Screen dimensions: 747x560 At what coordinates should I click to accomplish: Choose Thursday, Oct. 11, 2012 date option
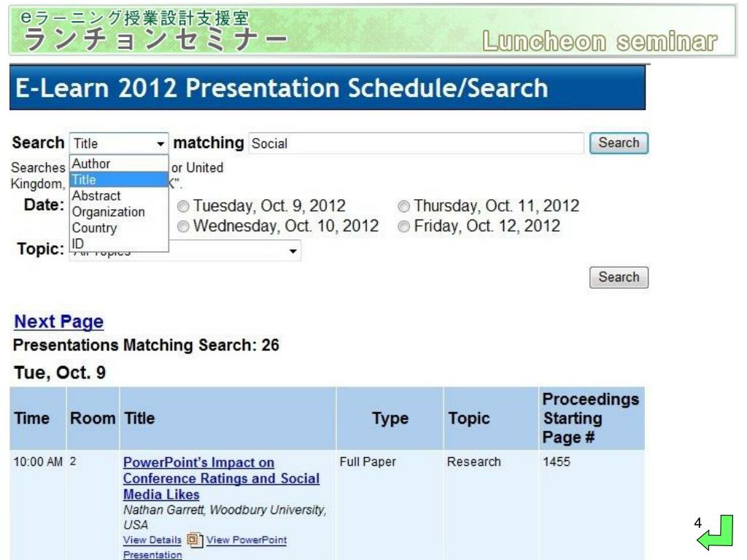pyautogui.click(x=404, y=206)
